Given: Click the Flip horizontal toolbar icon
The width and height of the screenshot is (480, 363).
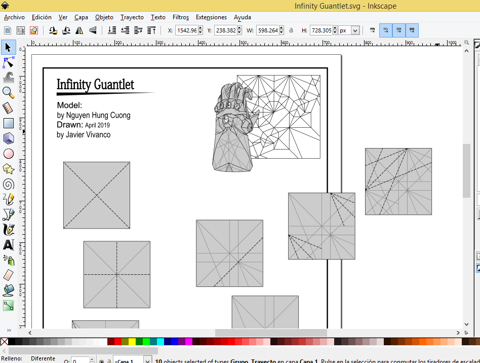Looking at the screenshot, I should pyautogui.click(x=79, y=31).
